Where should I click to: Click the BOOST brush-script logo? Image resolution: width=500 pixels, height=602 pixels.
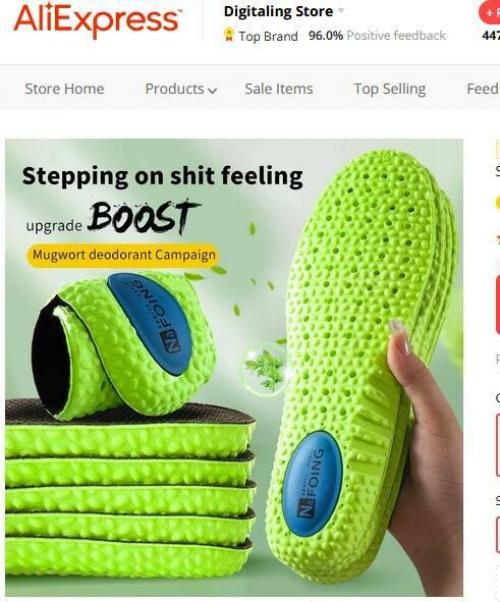(143, 217)
